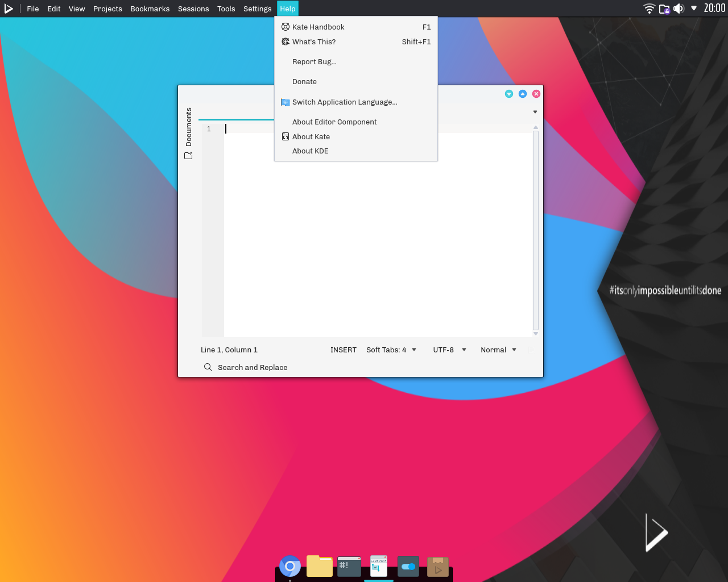
Task: Select Report Bug... in the Help menu
Action: 356,61
